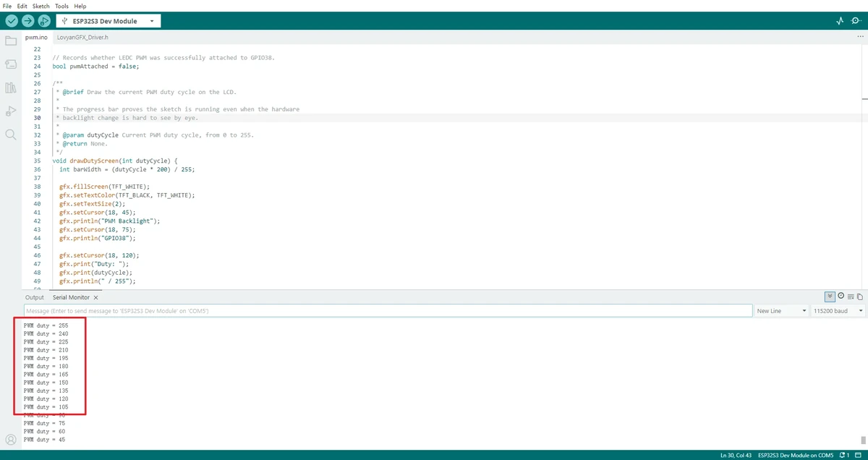Open the New Line ending dropdown
The image size is (868, 460).
pyautogui.click(x=781, y=310)
